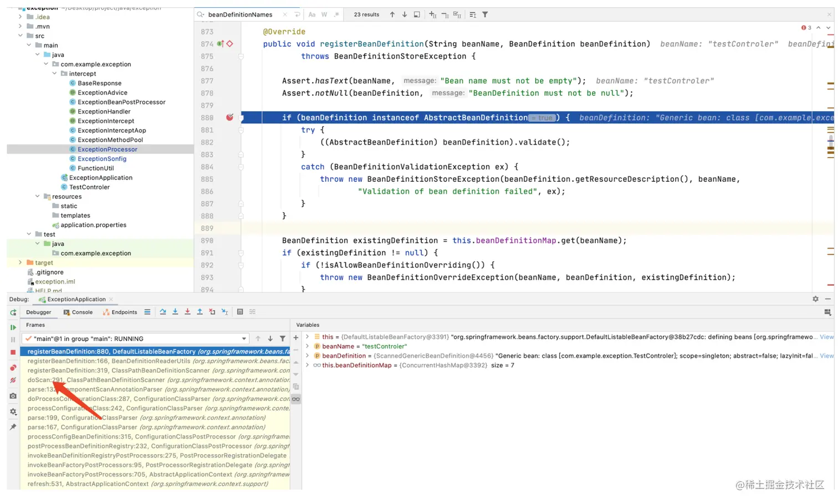Image resolution: width=838 pixels, height=504 pixels.
Task: Open the thread selector dropdown showing main RUNNING
Action: [x=136, y=338]
